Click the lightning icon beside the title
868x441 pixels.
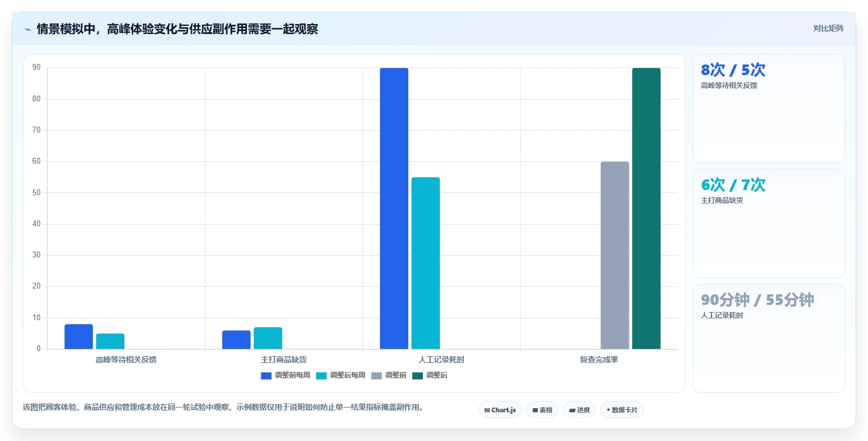pos(28,29)
